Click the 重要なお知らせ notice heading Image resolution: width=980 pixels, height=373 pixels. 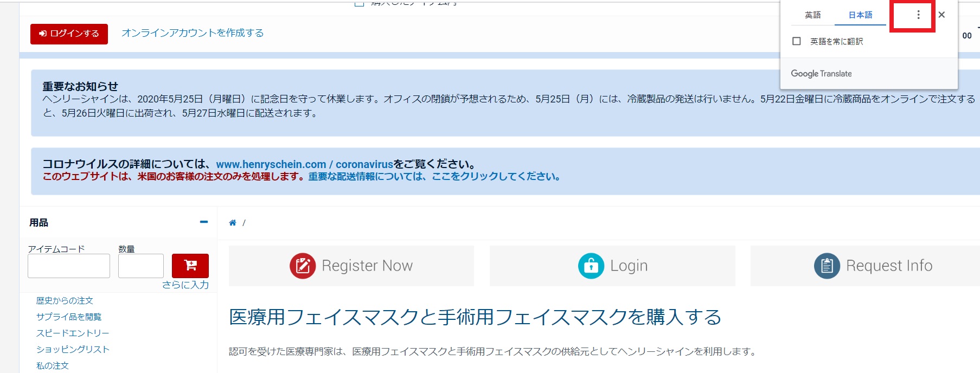[80, 86]
